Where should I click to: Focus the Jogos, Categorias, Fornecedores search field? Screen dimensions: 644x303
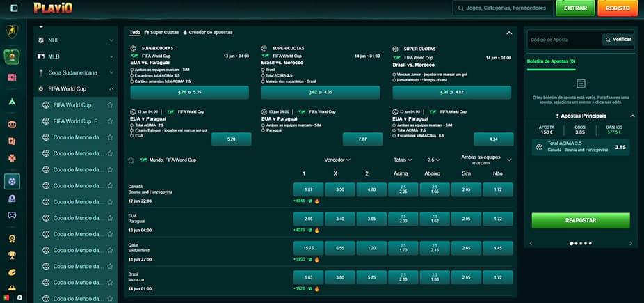503,8
